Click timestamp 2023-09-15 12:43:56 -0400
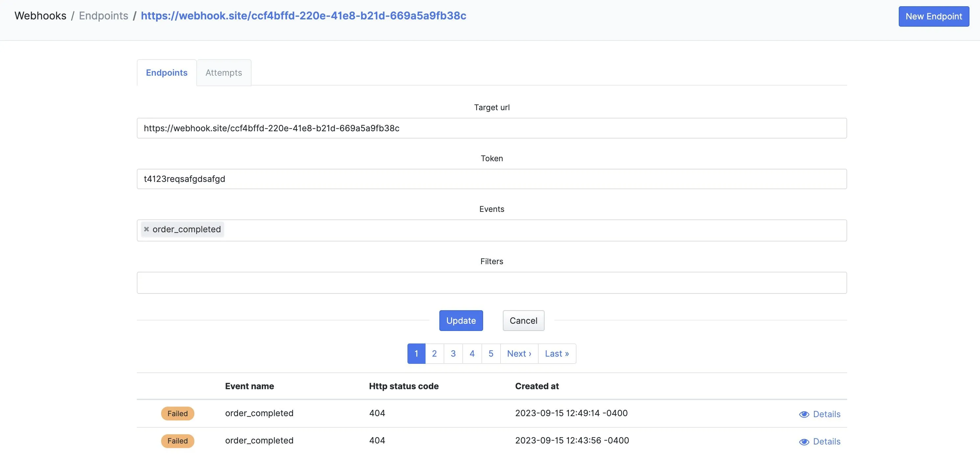980x454 pixels. tap(572, 440)
